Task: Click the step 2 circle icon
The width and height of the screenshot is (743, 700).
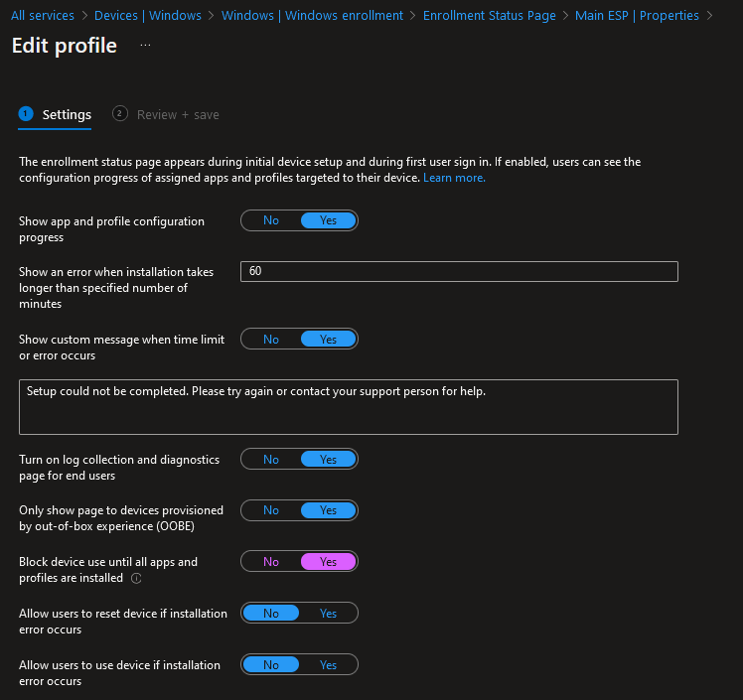Action: 120,114
